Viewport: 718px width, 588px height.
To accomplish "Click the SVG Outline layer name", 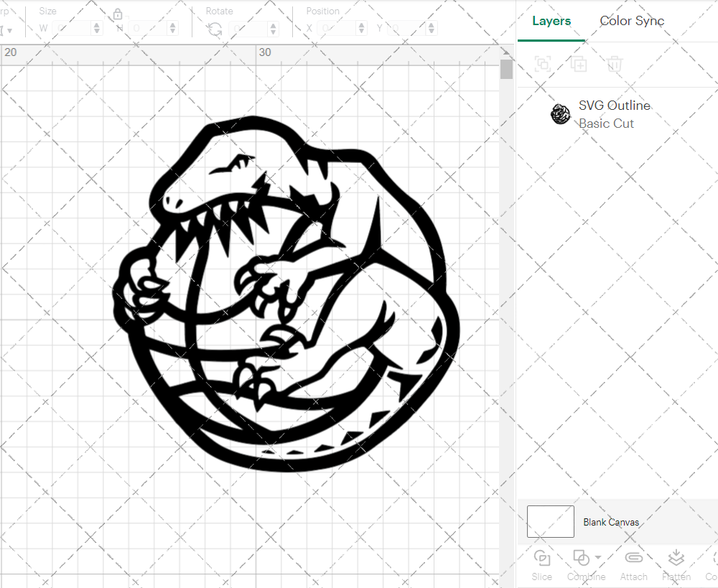I will click(x=615, y=105).
